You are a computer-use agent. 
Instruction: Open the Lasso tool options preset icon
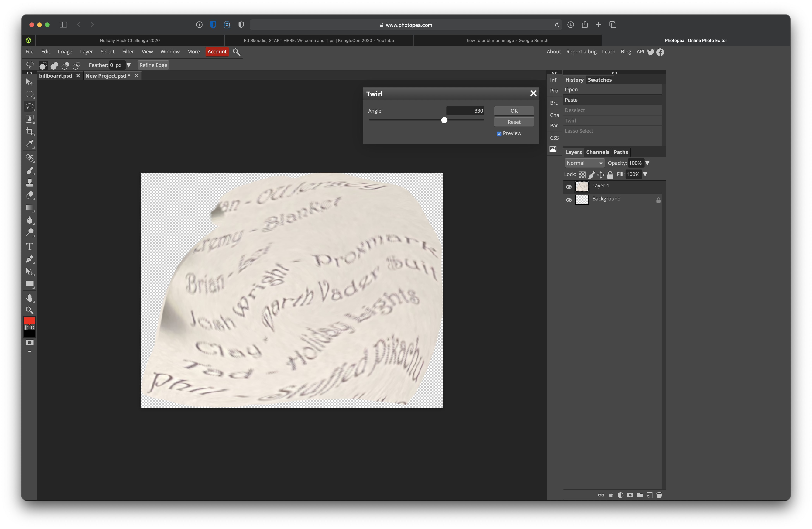point(30,65)
